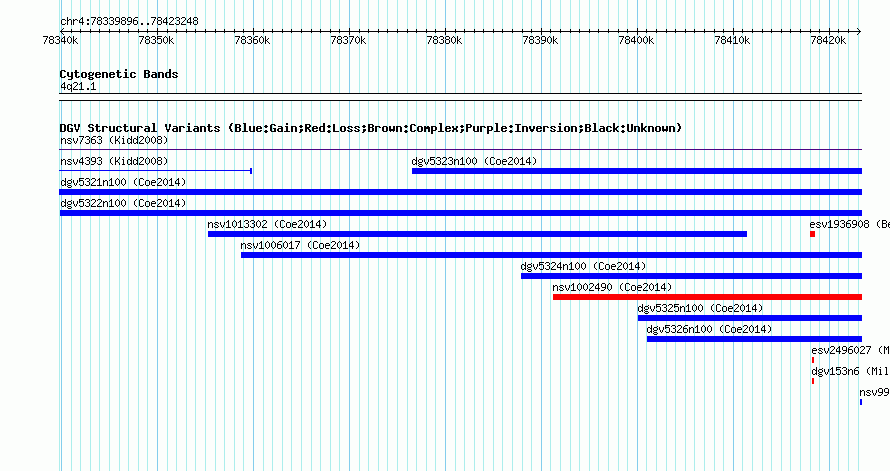Image resolution: width=890 pixels, height=471 pixels.
Task: Open the nsv99 truncated variant label
Action: 874,392
